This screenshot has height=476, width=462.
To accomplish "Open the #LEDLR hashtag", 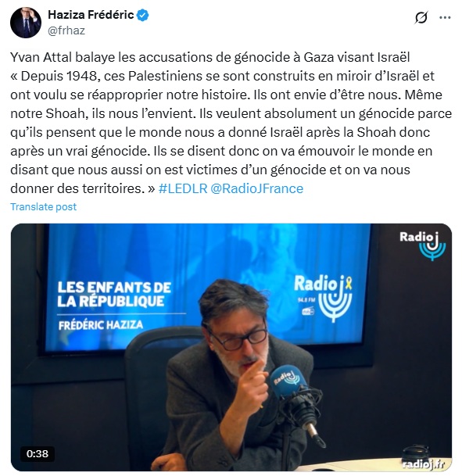I will [183, 188].
